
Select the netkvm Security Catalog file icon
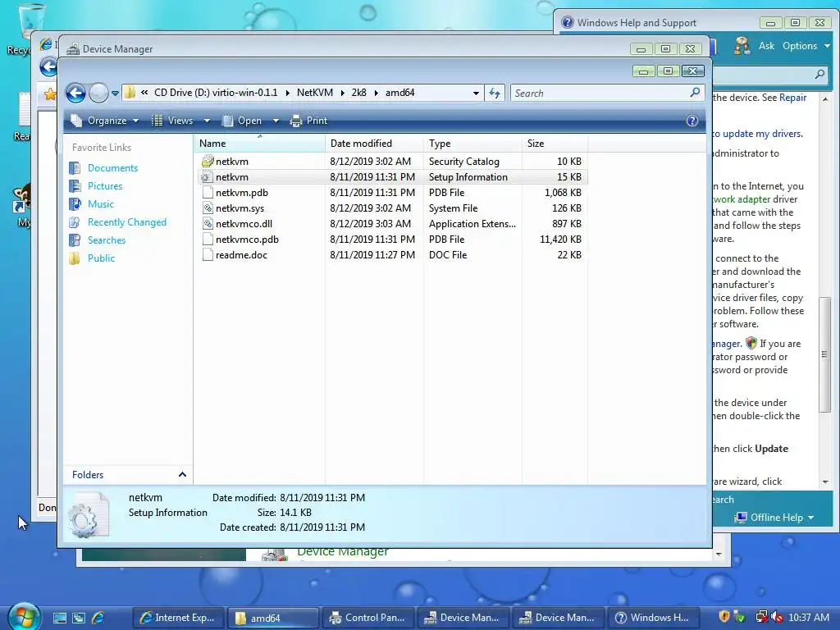(208, 162)
